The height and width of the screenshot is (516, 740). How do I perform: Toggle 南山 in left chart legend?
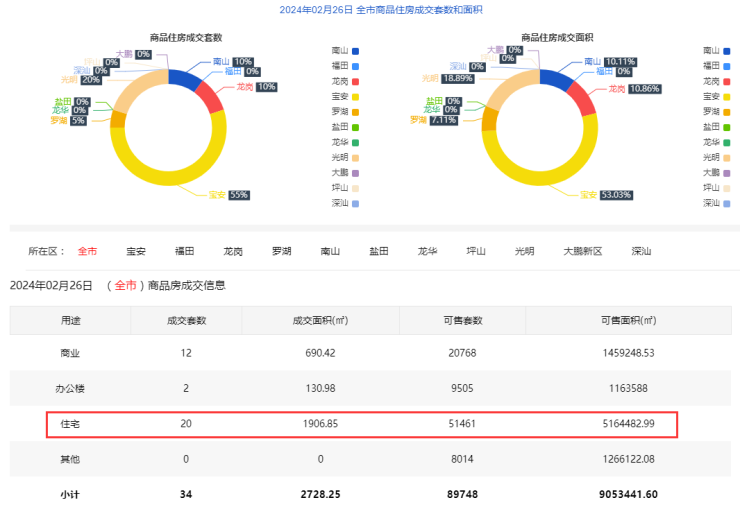coord(344,50)
